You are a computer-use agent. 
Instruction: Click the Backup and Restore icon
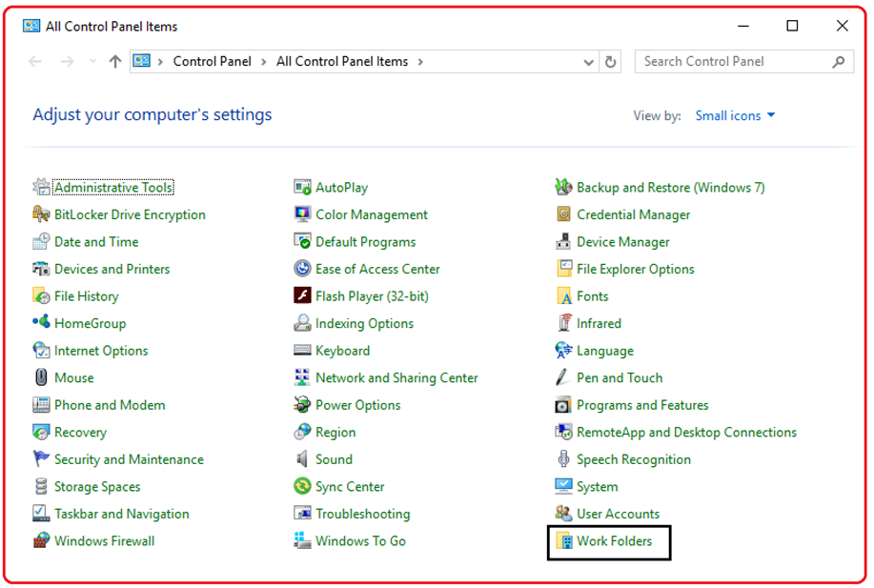563,188
